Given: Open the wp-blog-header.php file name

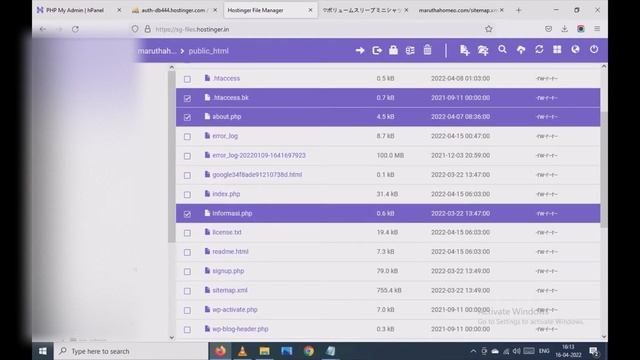Looking at the screenshot, I should tap(240, 329).
